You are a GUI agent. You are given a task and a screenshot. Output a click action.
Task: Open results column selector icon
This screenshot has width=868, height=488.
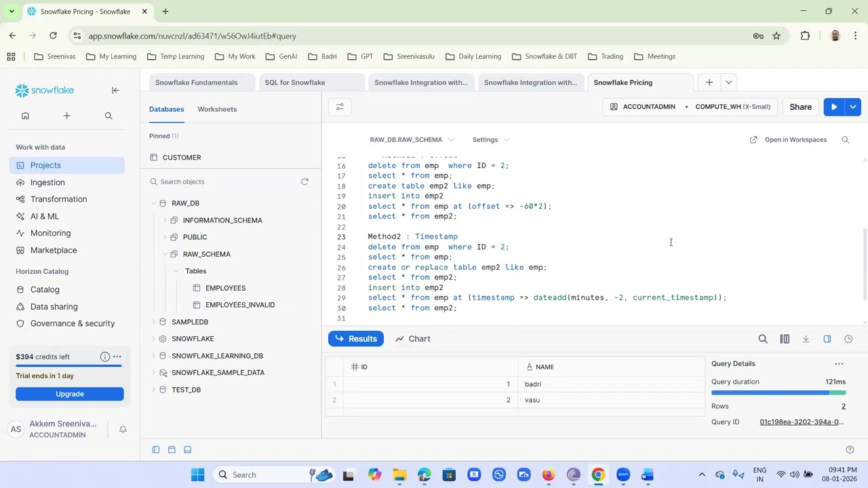coord(785,339)
